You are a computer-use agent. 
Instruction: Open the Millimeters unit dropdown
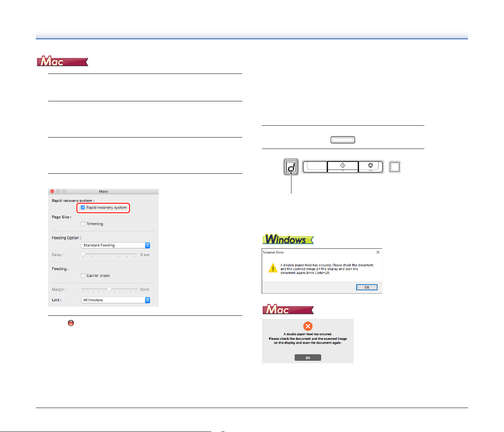coord(115,300)
